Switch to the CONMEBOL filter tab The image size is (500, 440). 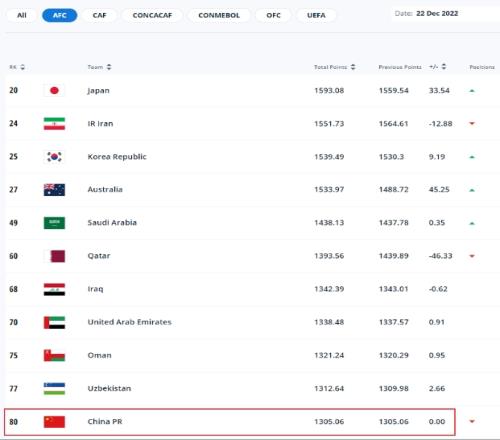coord(219,15)
